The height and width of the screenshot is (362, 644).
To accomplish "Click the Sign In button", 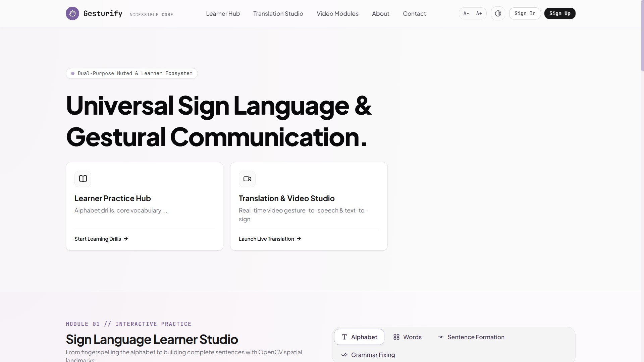I will pos(525,13).
